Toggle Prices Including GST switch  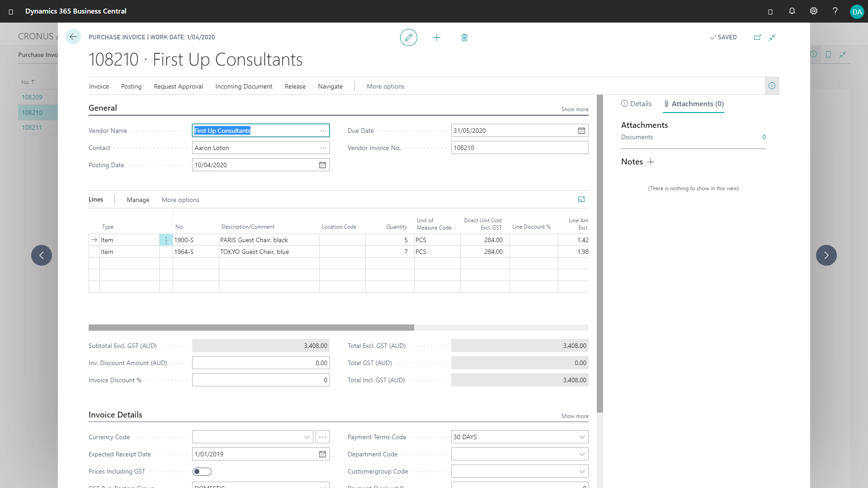pos(202,471)
